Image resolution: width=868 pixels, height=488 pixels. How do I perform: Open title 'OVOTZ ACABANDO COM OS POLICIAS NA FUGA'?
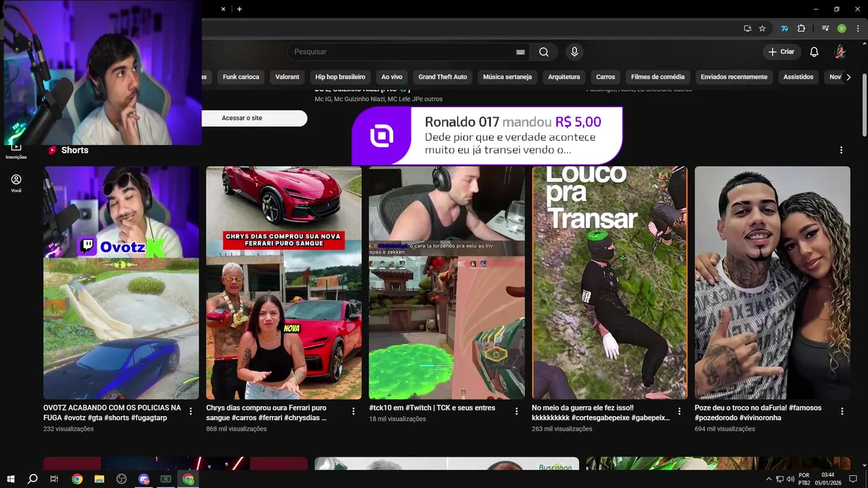click(112, 413)
